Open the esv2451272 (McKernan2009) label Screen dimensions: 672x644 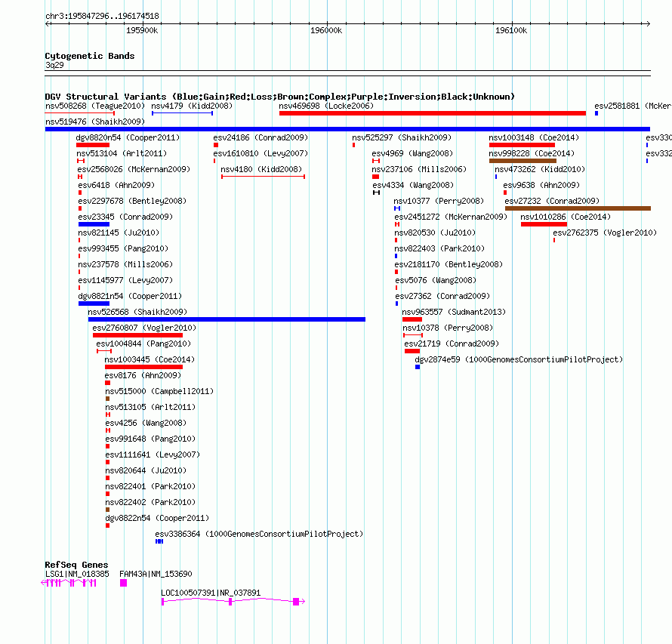[451, 217]
